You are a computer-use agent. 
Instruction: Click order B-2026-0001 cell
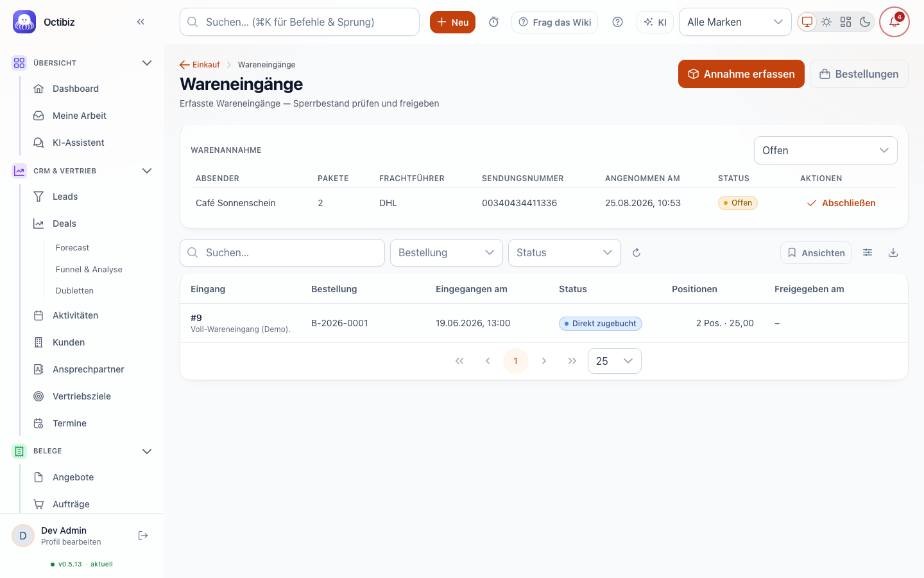(339, 323)
